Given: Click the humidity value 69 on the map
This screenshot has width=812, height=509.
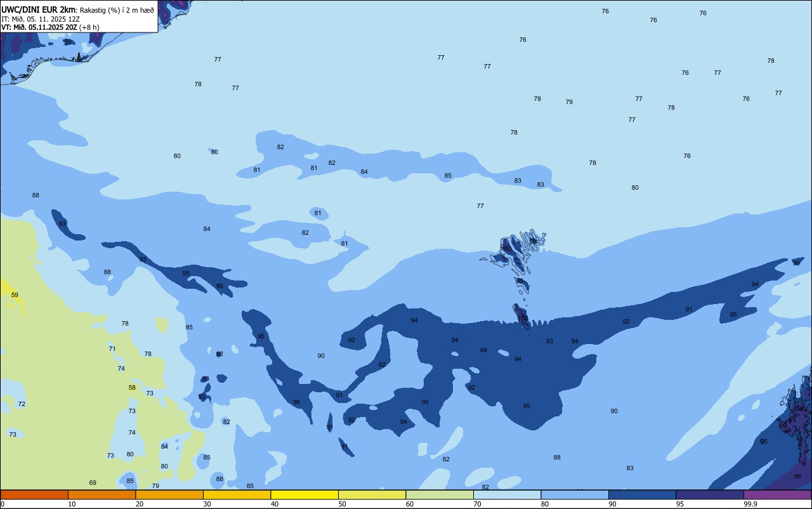Looking at the screenshot, I should [93, 483].
